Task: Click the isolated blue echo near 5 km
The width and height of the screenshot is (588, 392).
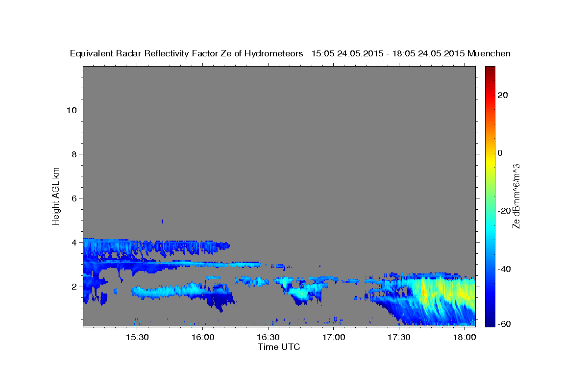Action: (x=163, y=221)
